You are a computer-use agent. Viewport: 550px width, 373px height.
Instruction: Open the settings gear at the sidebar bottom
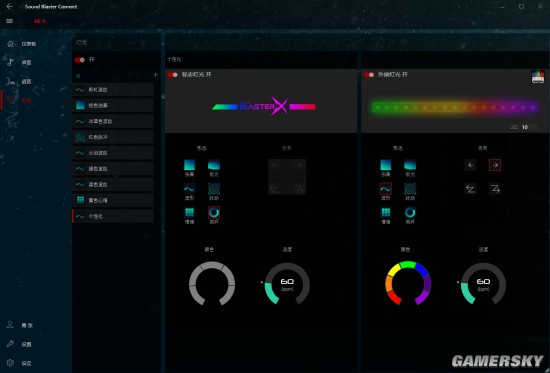(11, 363)
